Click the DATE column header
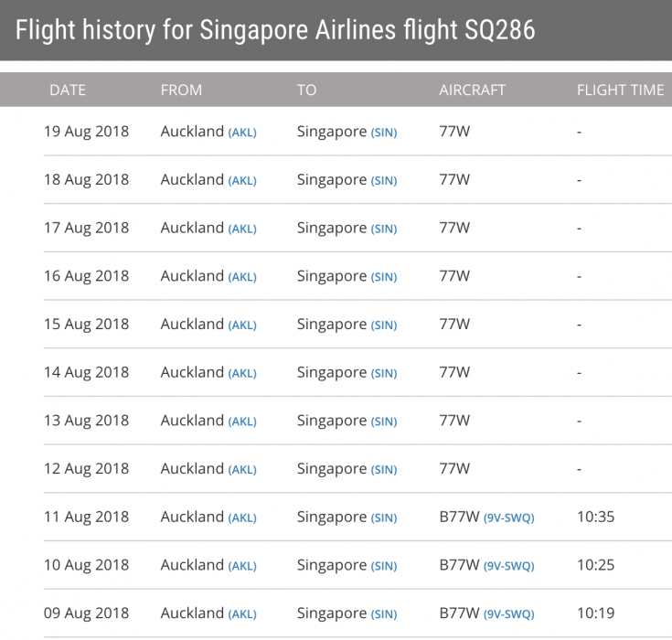The image size is (672, 640). click(68, 90)
